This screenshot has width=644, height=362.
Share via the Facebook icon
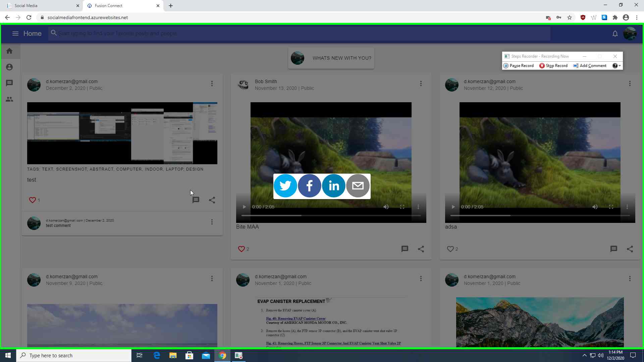pos(310,186)
